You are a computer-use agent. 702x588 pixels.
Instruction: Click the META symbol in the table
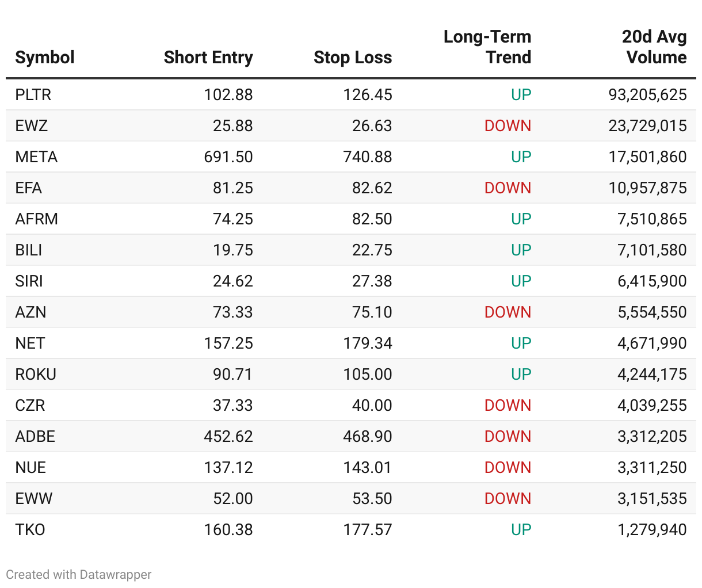coord(36,156)
